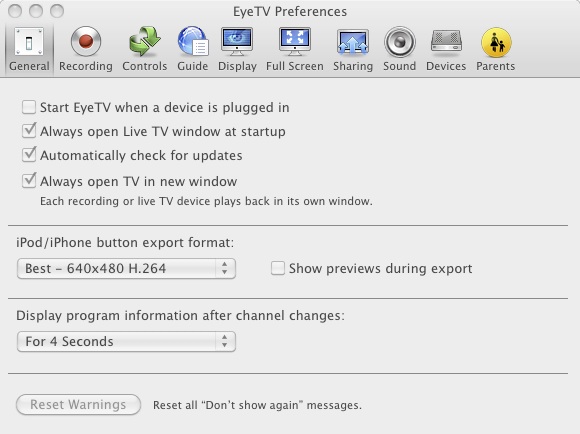
Task: Open the For 4 Seconds dropdown
Action: pyautogui.click(x=126, y=341)
